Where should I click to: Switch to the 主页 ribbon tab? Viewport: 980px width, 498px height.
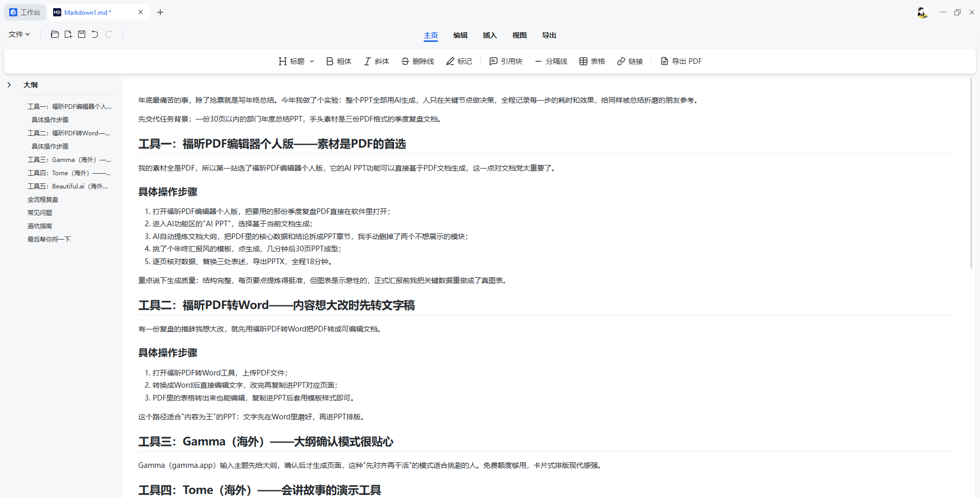431,35
